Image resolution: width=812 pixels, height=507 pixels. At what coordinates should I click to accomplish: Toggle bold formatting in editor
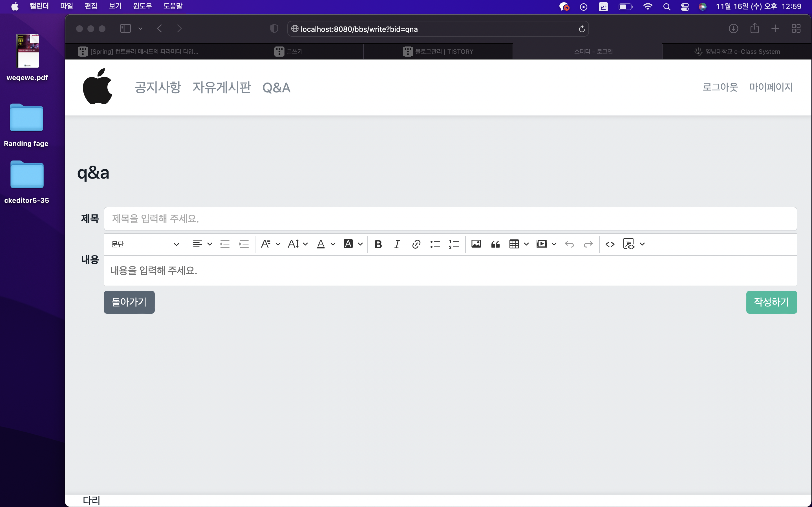[x=378, y=244]
